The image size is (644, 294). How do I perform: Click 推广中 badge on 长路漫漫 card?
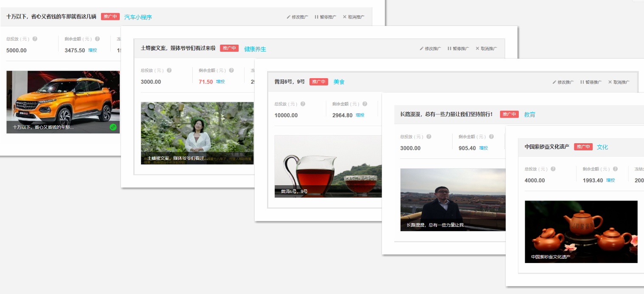[509, 114]
